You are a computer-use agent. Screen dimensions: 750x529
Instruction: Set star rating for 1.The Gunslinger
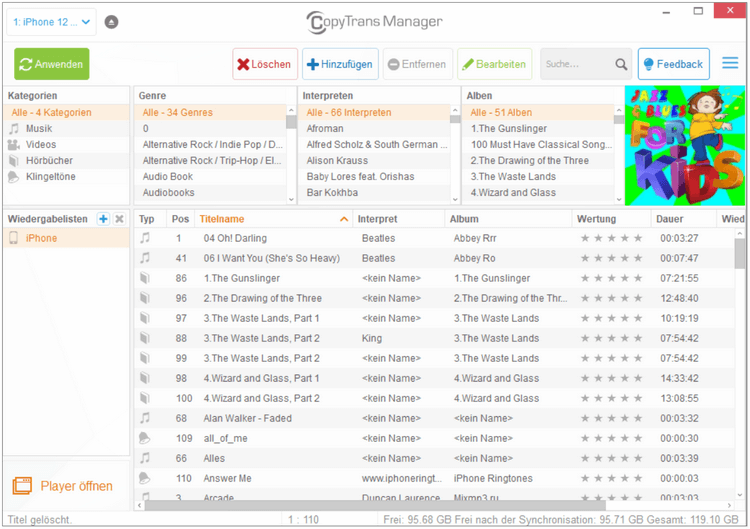[611, 278]
